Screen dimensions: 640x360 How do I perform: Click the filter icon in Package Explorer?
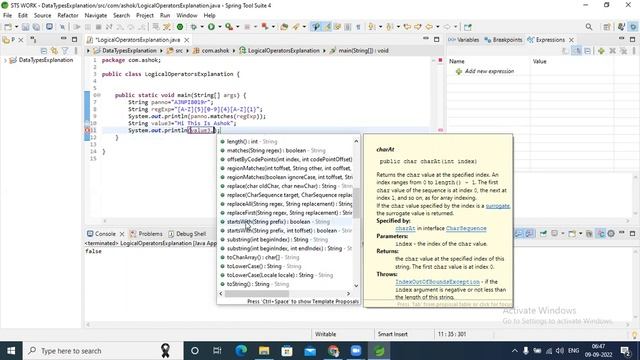[65, 51]
